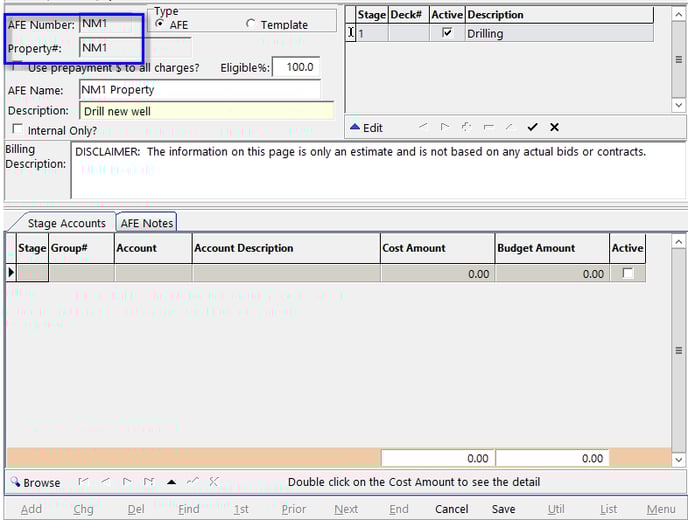Click the Chg button

[83, 509]
